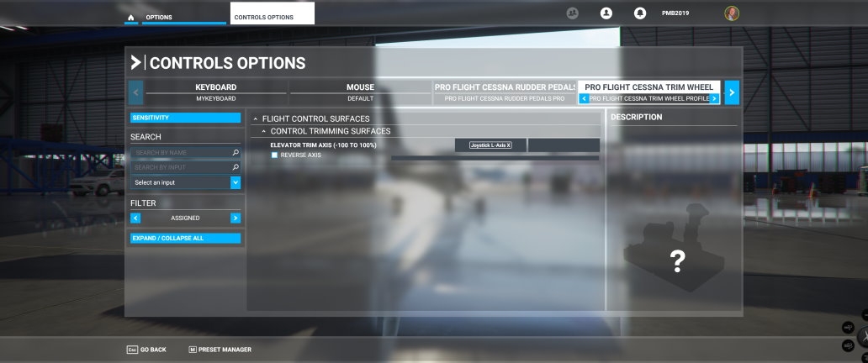
Task: Open the notifications bell icon
Action: coord(640,13)
